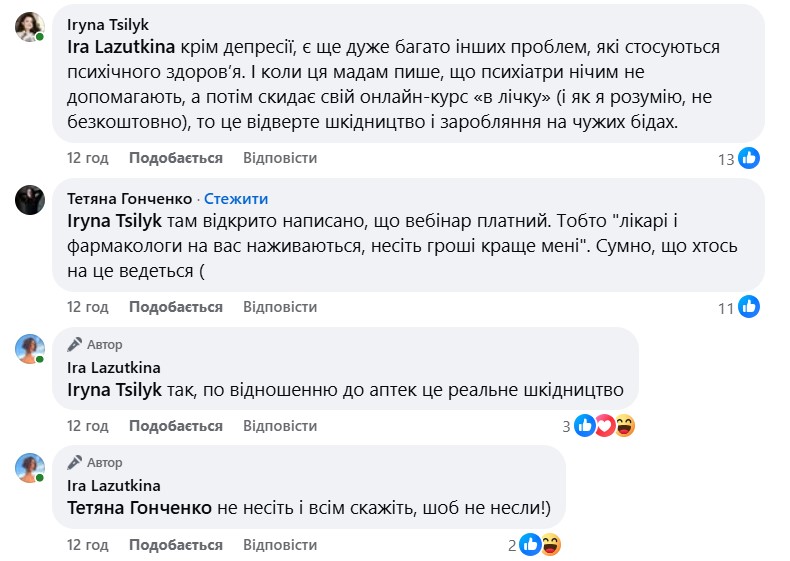
Task: Follow Тетяна Гонченко via Стежити link
Action: click(x=236, y=198)
